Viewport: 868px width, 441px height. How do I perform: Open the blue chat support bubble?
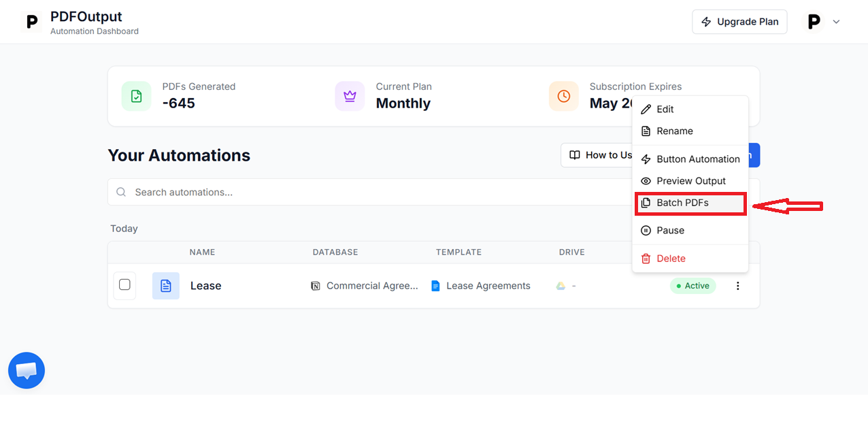[x=27, y=370]
